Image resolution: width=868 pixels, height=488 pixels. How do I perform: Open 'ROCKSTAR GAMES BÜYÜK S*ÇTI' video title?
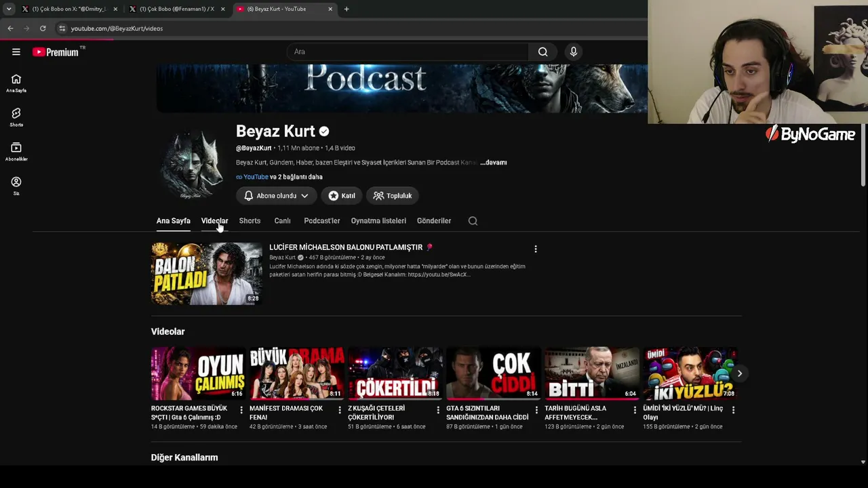point(189,413)
